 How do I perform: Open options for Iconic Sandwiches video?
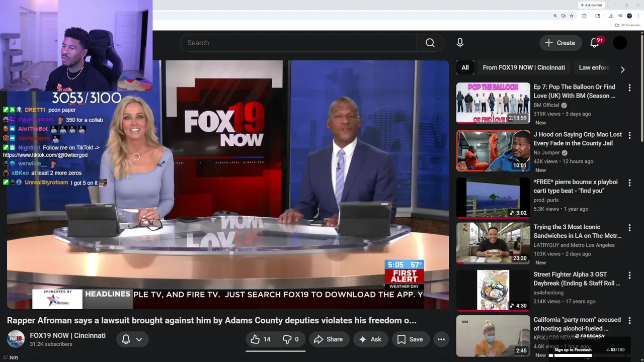click(629, 228)
